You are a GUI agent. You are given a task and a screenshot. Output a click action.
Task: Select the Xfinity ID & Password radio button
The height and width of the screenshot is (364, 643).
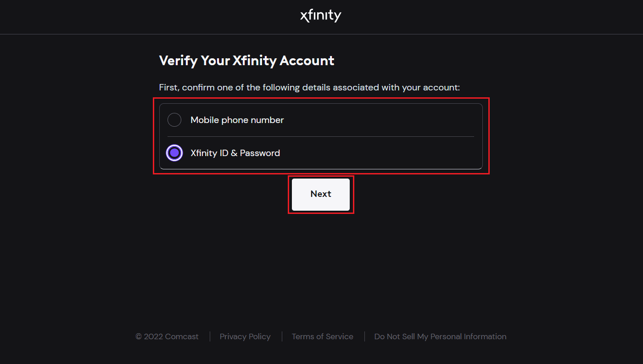click(174, 153)
